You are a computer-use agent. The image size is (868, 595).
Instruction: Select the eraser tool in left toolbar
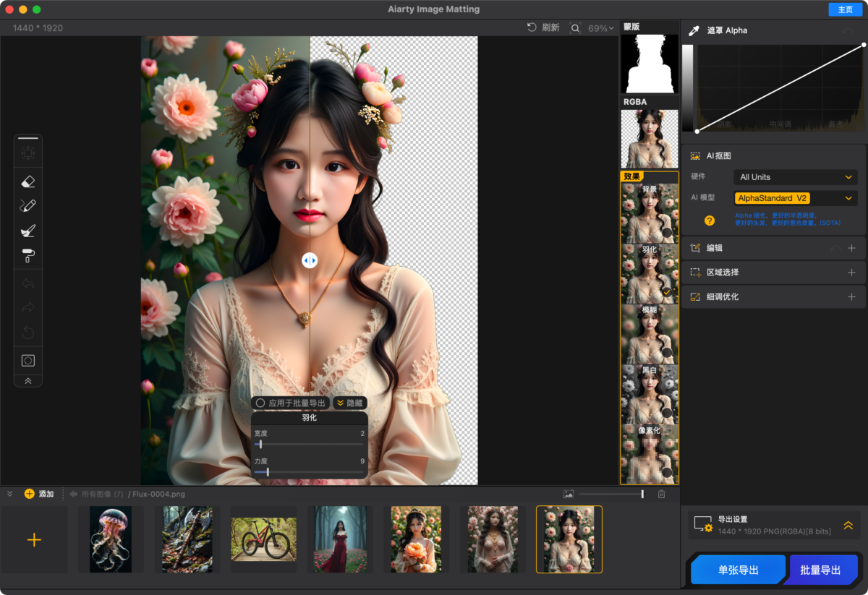tap(28, 181)
